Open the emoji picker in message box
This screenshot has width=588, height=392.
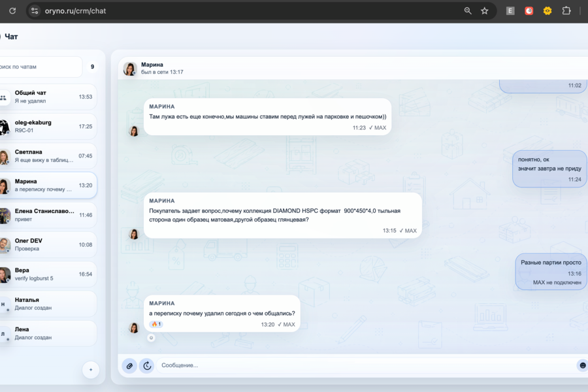[x=582, y=365]
